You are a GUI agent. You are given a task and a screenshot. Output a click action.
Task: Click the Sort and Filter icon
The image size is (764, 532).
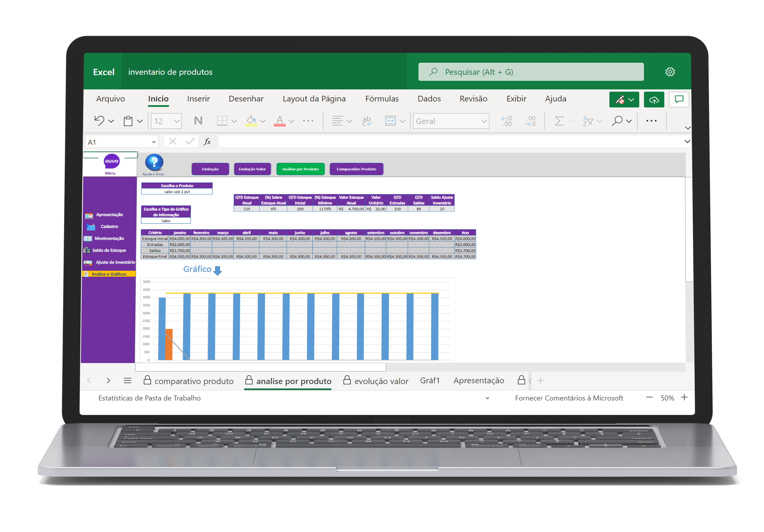pos(588,121)
